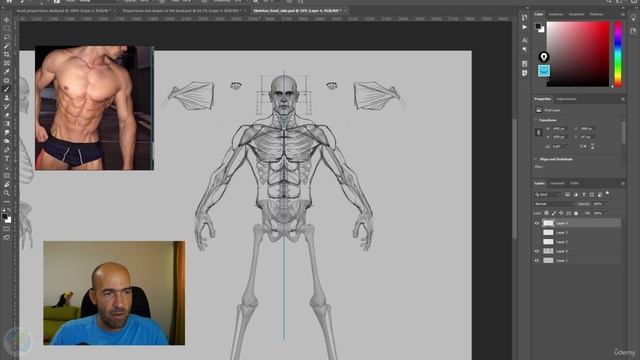This screenshot has width=640, height=360.
Task: Select the Crop tool
Action: [7, 54]
